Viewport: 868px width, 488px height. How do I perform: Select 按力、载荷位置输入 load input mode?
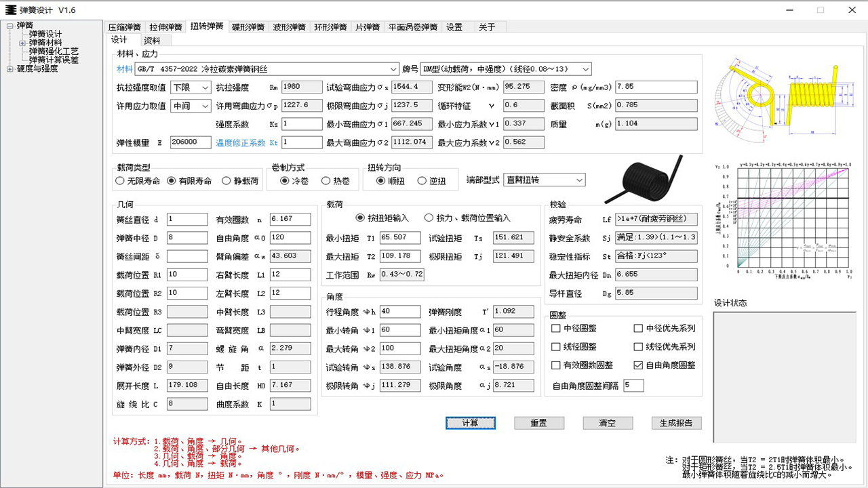point(427,216)
